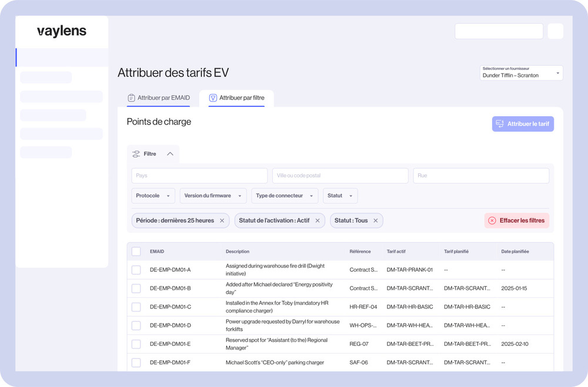The height and width of the screenshot is (387, 588).
Task: Click the filter sliders icon
Action: tap(136, 154)
